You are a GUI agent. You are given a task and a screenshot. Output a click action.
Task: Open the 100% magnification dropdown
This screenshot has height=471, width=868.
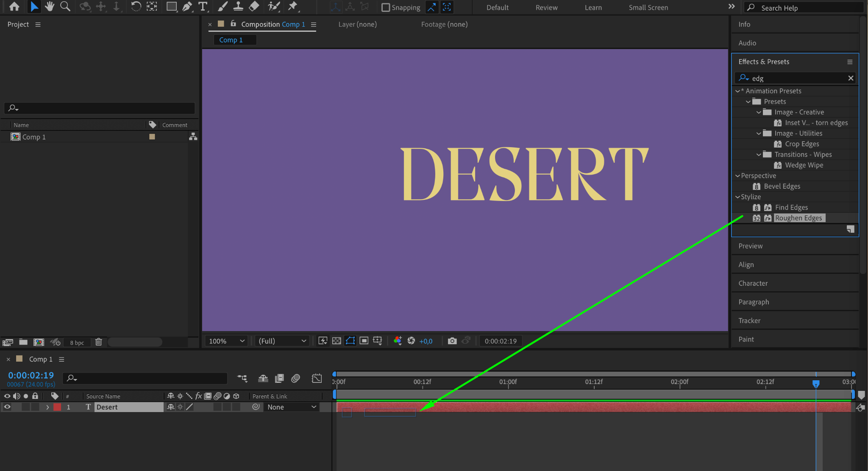point(226,341)
